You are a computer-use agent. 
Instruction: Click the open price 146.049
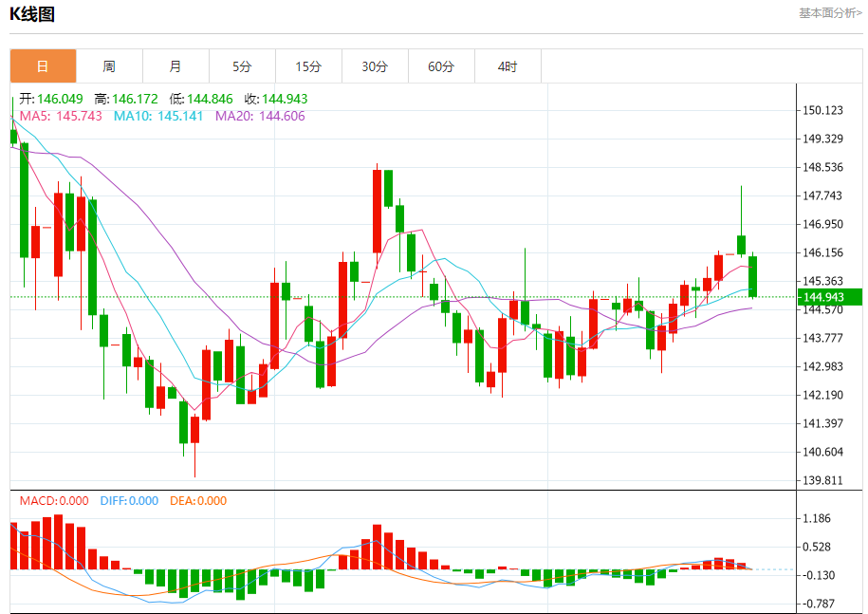[60, 99]
